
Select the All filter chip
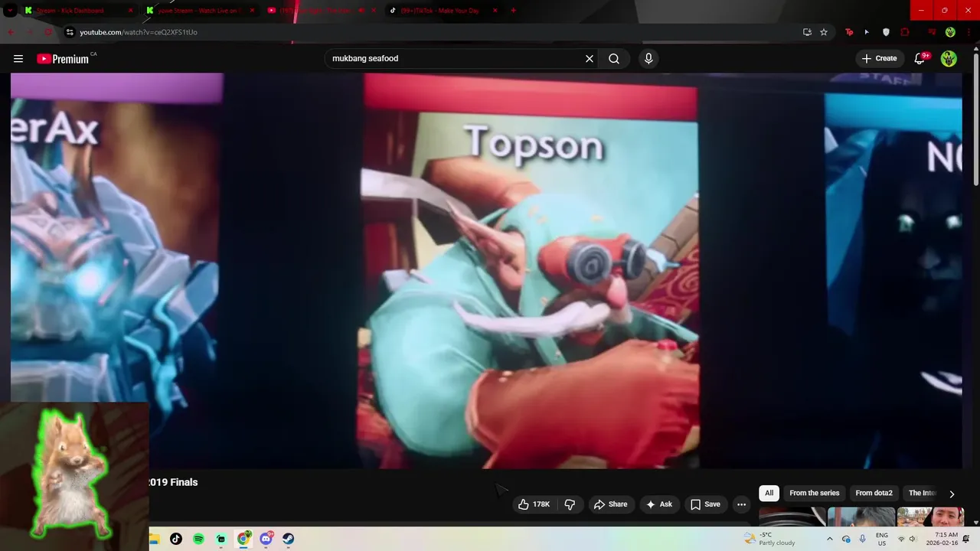click(x=769, y=494)
